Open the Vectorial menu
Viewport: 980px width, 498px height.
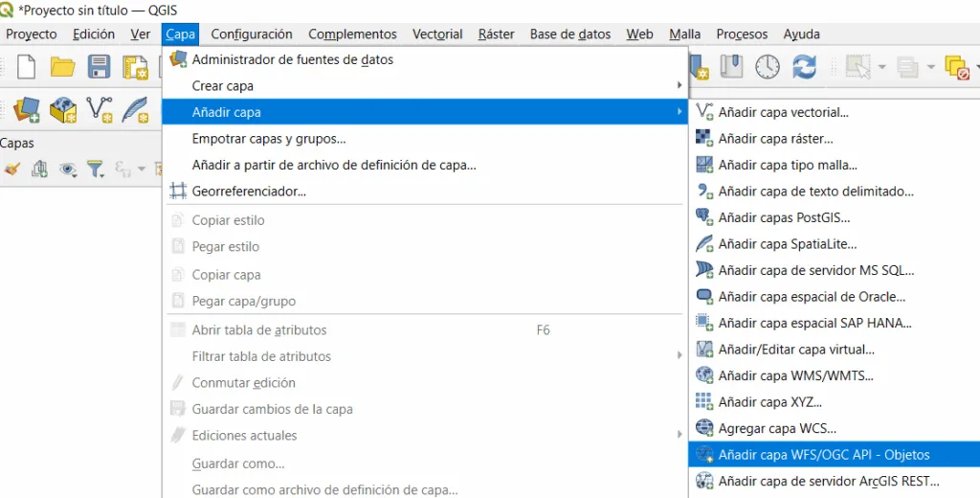pos(437,34)
